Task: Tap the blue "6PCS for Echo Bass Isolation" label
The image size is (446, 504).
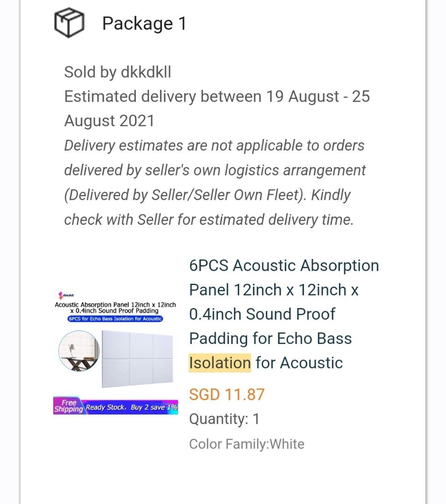Action: (x=115, y=319)
